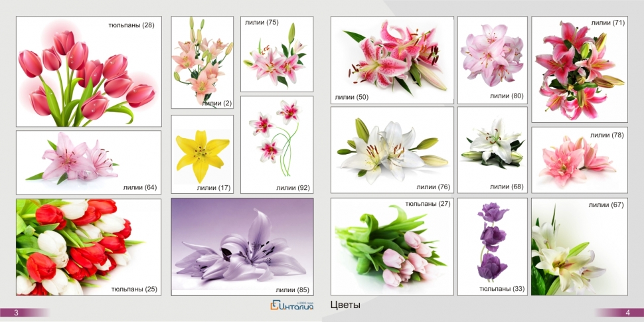Click the Цветы section heading
This screenshot has height=322, width=644.
coord(345,305)
